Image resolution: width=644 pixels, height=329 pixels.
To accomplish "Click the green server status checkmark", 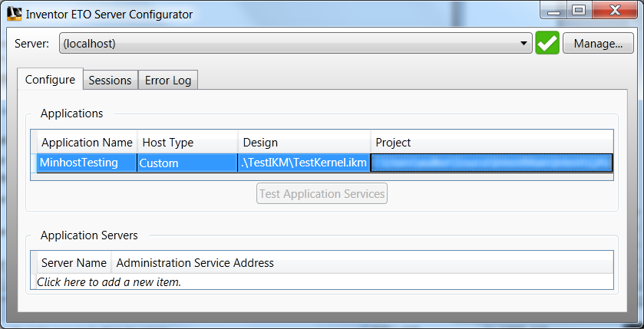I will tap(547, 43).
